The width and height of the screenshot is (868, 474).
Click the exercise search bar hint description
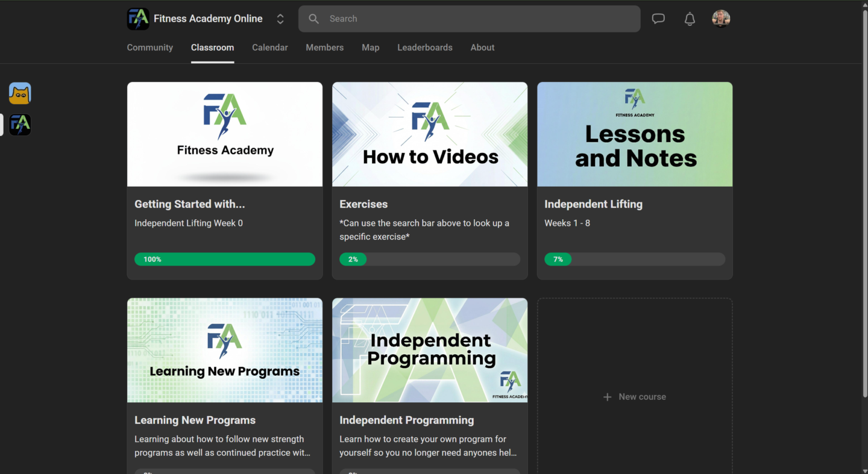(424, 230)
